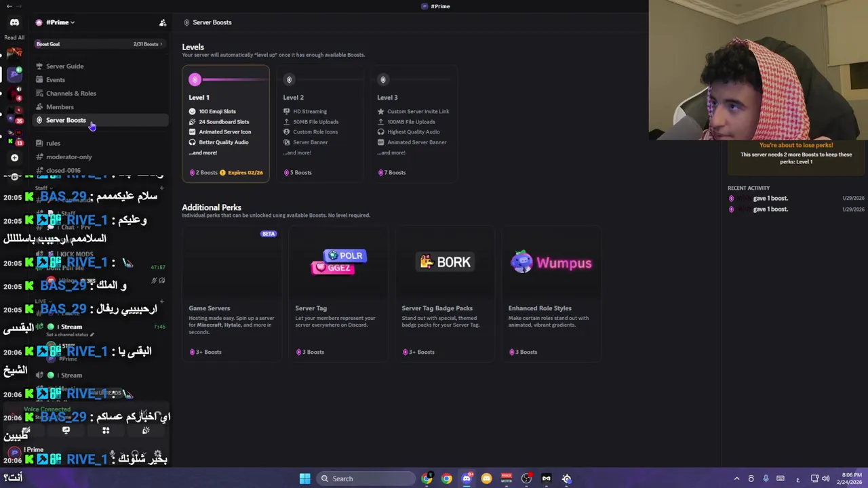Click the BETA badge on Game Servers
The height and width of the screenshot is (488, 868).
[269, 234]
